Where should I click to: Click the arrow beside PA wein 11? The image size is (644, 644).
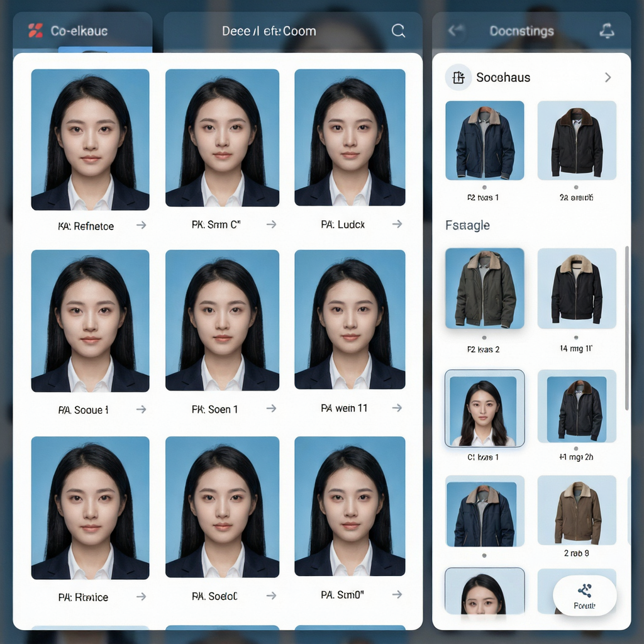pyautogui.click(x=397, y=408)
